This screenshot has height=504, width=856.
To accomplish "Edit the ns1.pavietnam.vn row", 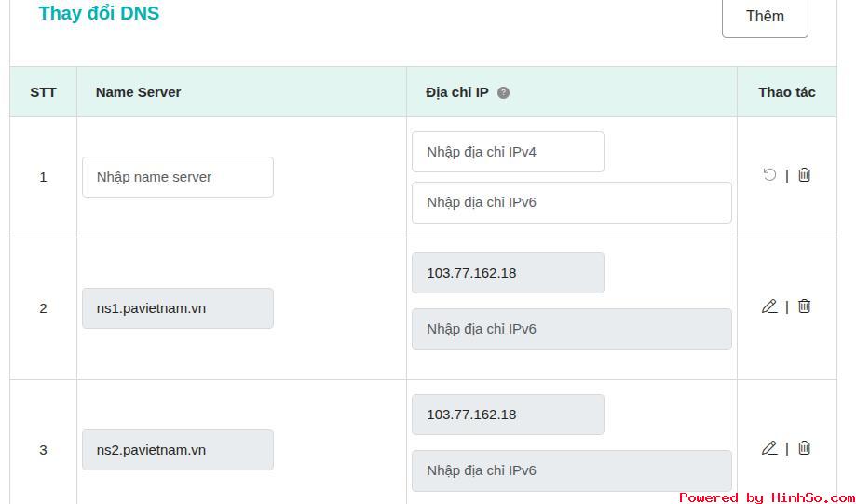I will coord(769,306).
